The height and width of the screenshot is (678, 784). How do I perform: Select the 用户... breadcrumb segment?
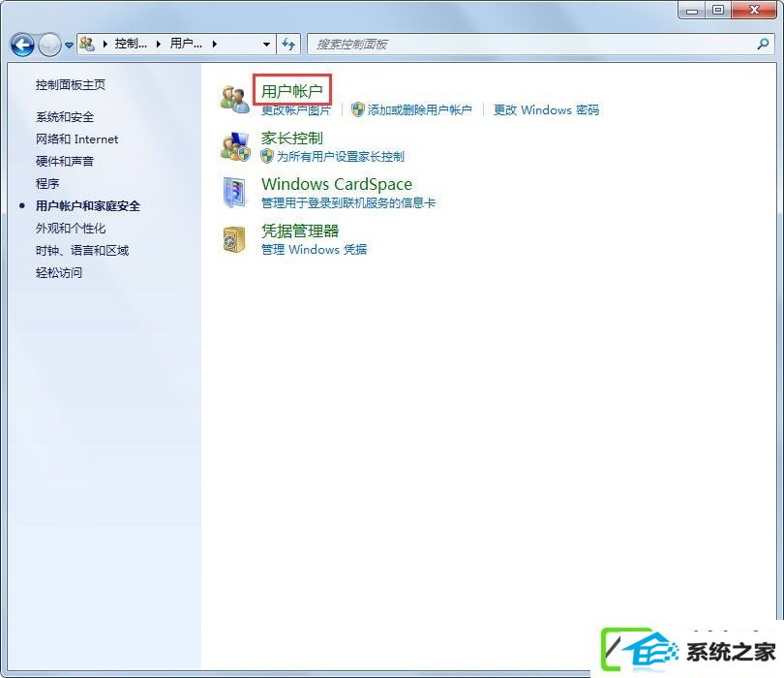click(186, 44)
